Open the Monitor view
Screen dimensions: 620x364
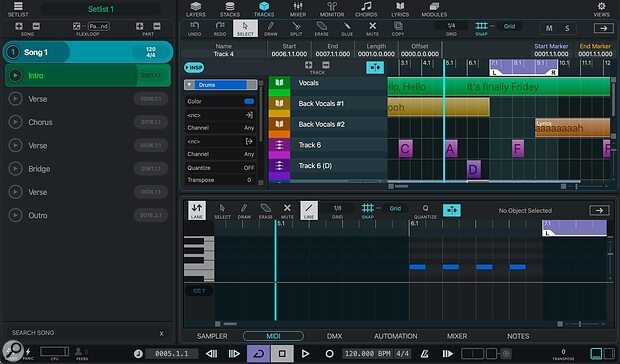(x=332, y=9)
